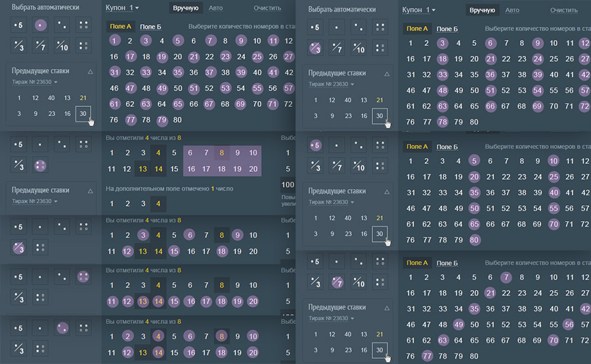Deselect the highlighted number 1 in top-left grid
This screenshot has width=591, height=364.
[114, 41]
